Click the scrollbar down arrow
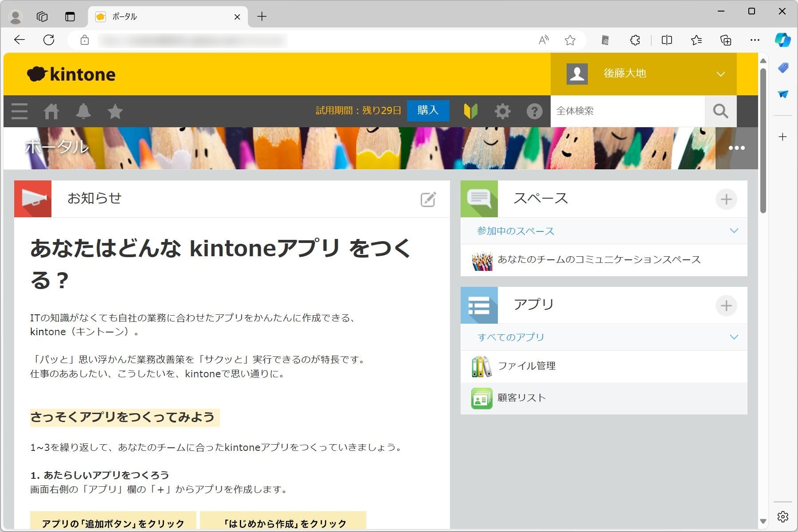The width and height of the screenshot is (798, 532). coord(763,521)
